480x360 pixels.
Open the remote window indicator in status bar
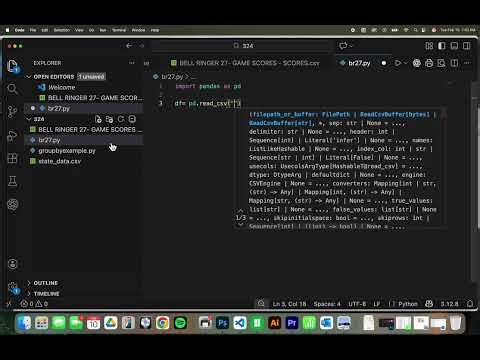(x=8, y=304)
